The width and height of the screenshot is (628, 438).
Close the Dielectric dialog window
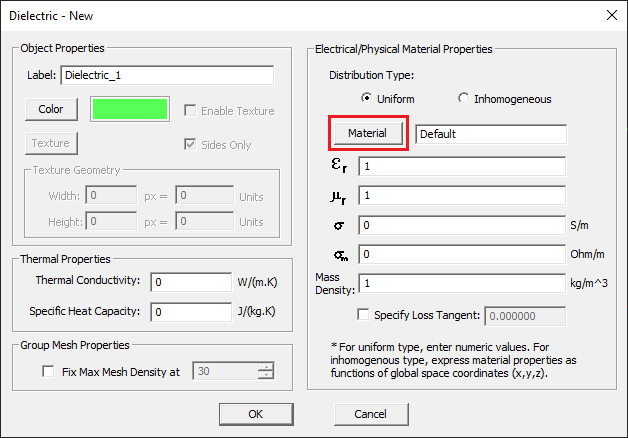(x=611, y=14)
